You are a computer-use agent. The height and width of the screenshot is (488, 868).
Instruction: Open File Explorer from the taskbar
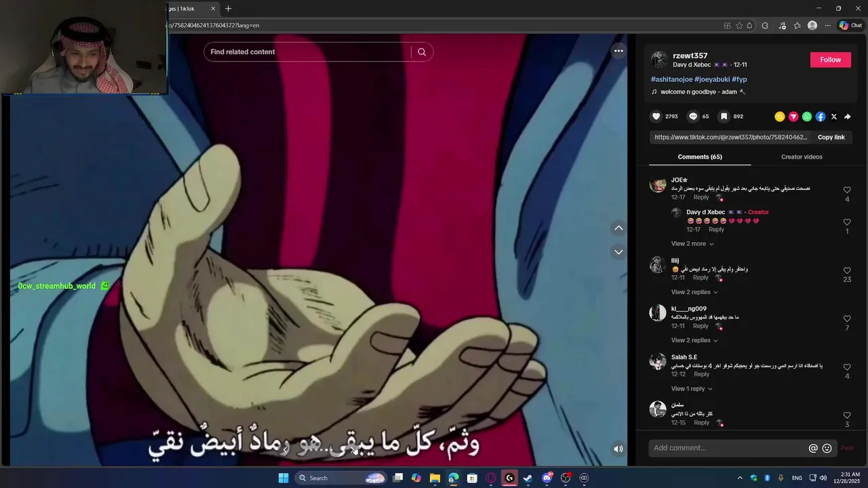click(435, 478)
